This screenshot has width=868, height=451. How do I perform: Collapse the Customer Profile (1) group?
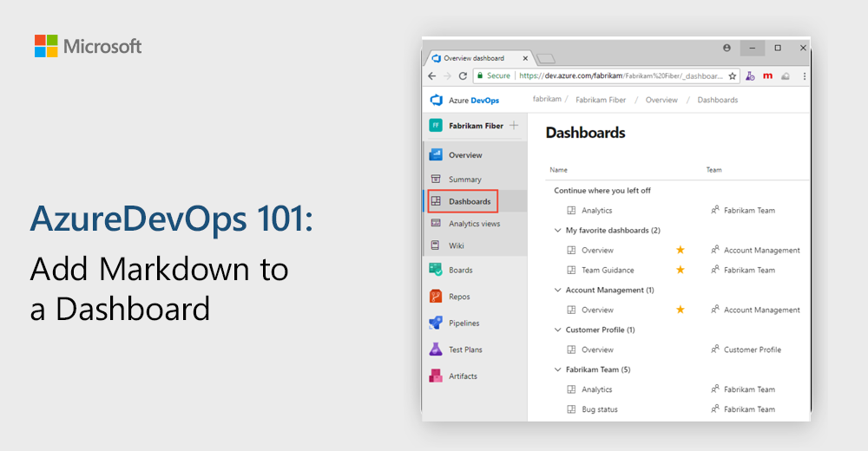click(557, 330)
